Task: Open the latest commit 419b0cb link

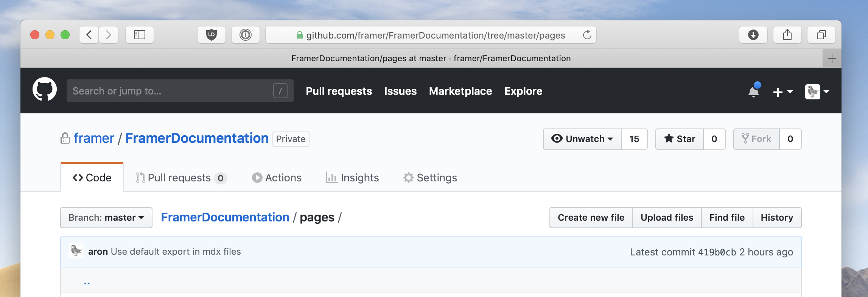Action: [717, 252]
